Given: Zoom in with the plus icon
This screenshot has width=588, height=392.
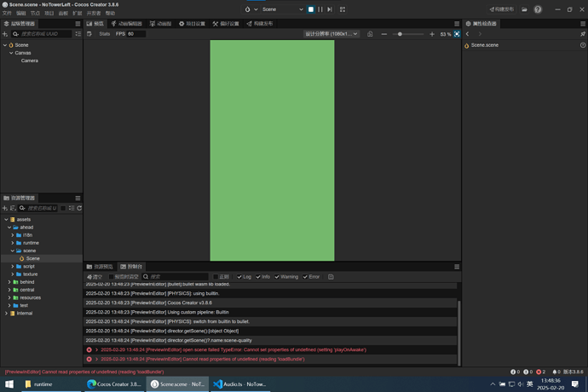Looking at the screenshot, I should 432,34.
